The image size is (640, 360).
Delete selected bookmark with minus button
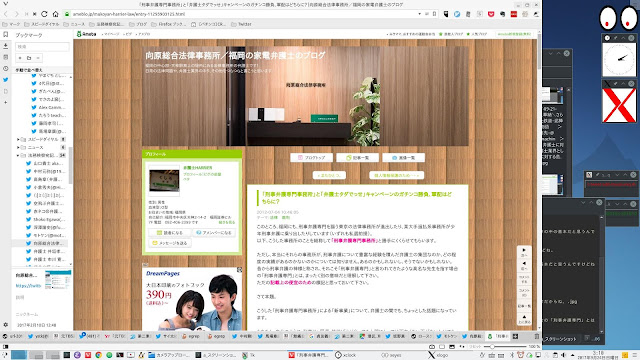(38, 58)
